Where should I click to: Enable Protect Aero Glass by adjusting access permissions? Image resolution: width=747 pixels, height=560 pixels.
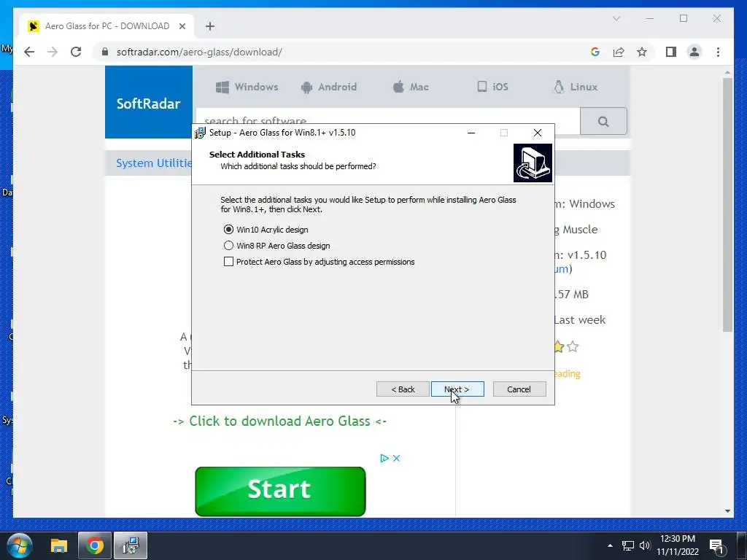point(228,262)
